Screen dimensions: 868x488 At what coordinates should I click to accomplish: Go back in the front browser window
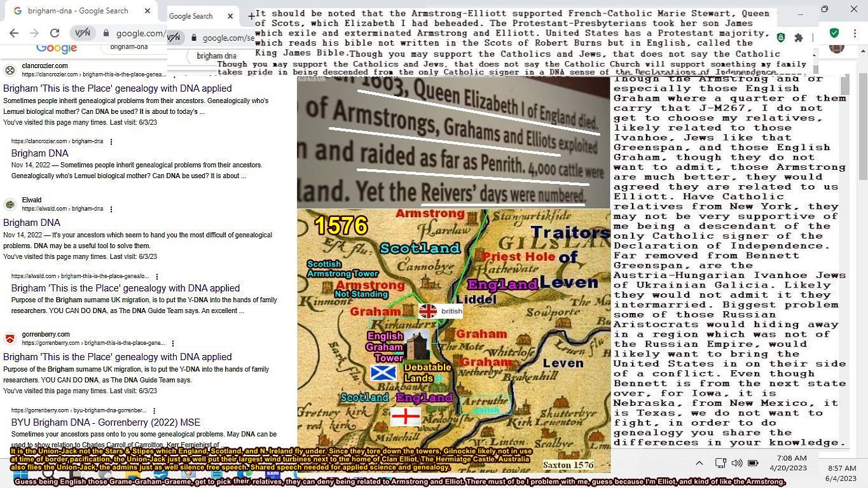tap(14, 33)
